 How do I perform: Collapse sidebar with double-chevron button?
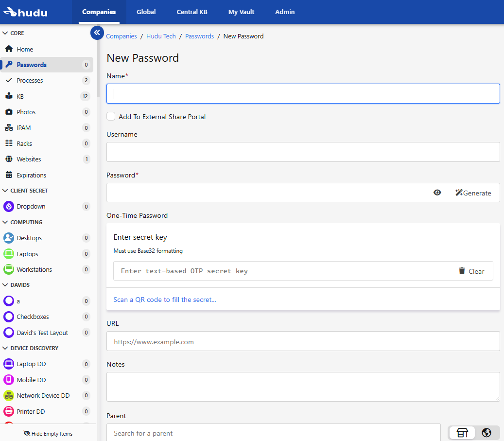pos(97,33)
